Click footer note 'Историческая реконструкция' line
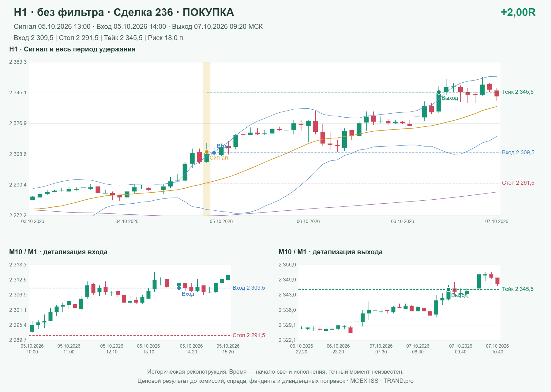551x392 pixels. click(x=275, y=372)
